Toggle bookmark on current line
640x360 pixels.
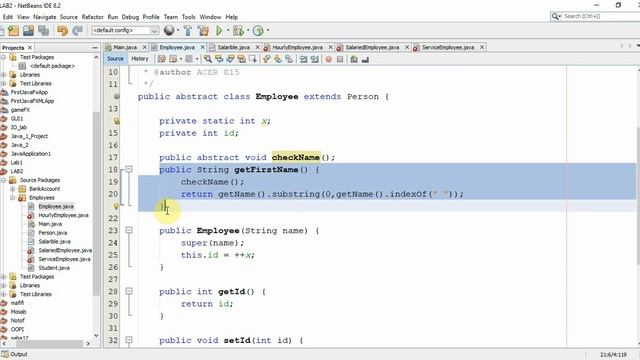(289, 59)
